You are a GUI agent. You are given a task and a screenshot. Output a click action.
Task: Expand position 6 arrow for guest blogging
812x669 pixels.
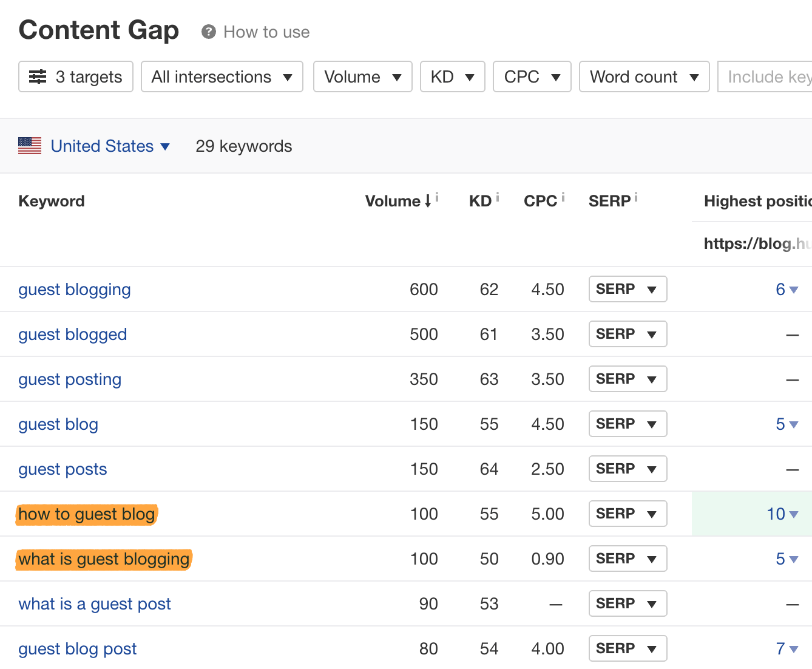793,290
